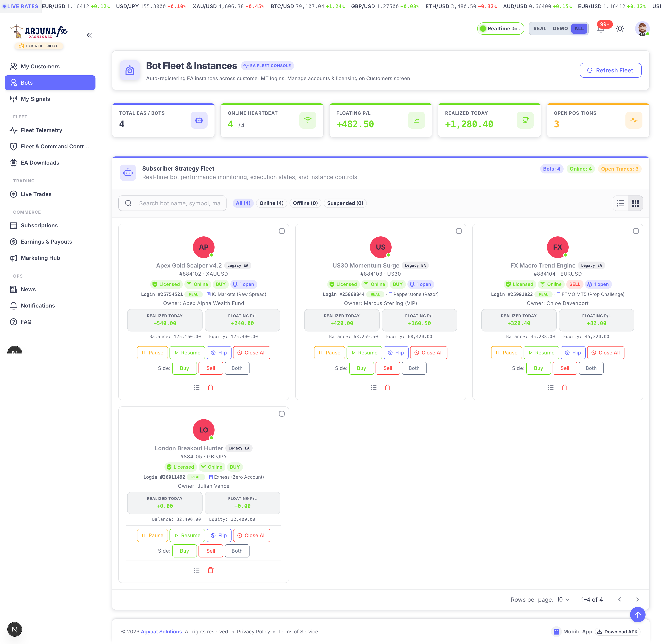Open the Rows per page dropdown

coord(563,600)
